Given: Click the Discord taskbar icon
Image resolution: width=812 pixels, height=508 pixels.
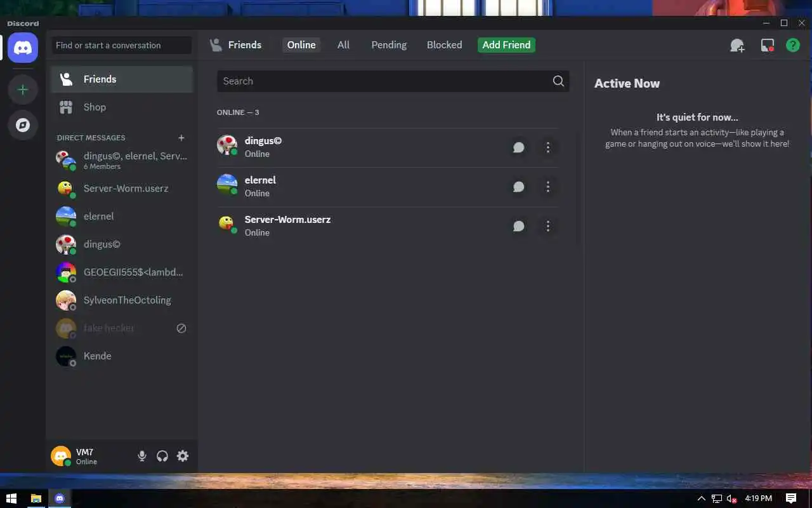Looking at the screenshot, I should click(60, 498).
